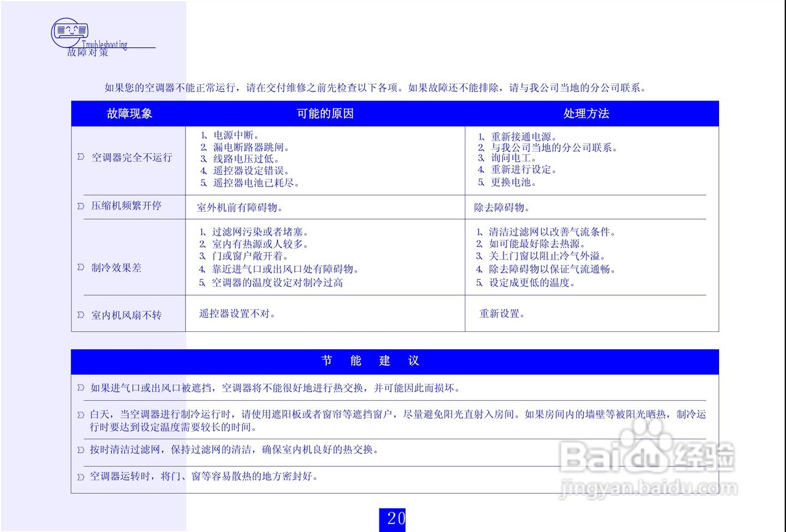Viewport: 786px width, 532px height.
Task: Click the solution 如可能最好除去热源
Action: coord(531,244)
